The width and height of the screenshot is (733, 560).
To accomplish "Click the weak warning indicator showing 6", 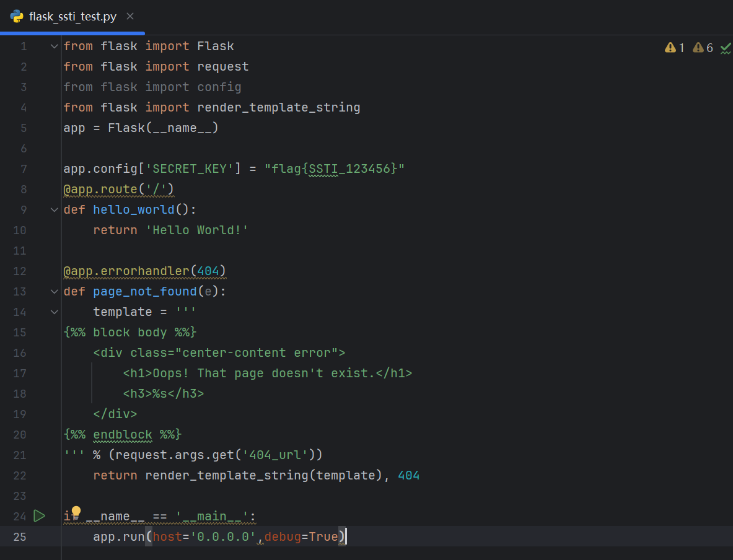I will [703, 48].
